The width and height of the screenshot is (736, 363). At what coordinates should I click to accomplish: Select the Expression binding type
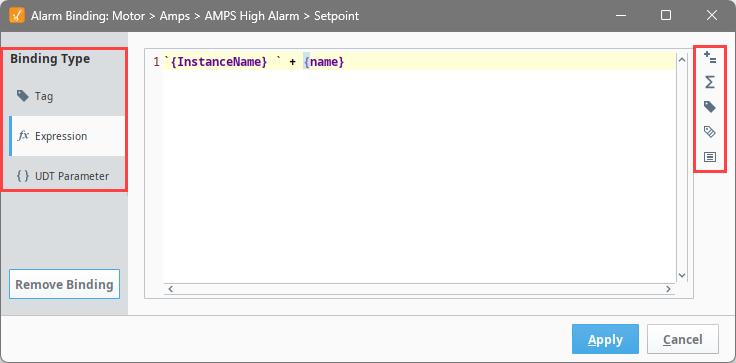coord(67,136)
